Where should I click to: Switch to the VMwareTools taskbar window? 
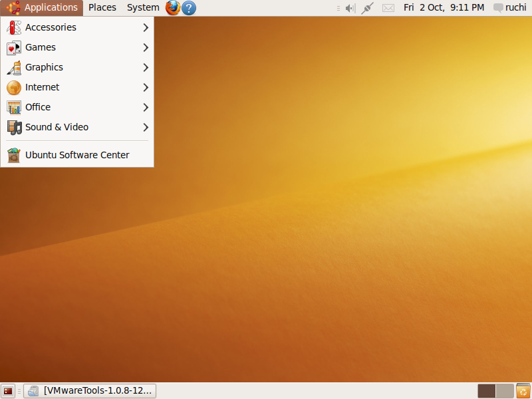(90, 391)
